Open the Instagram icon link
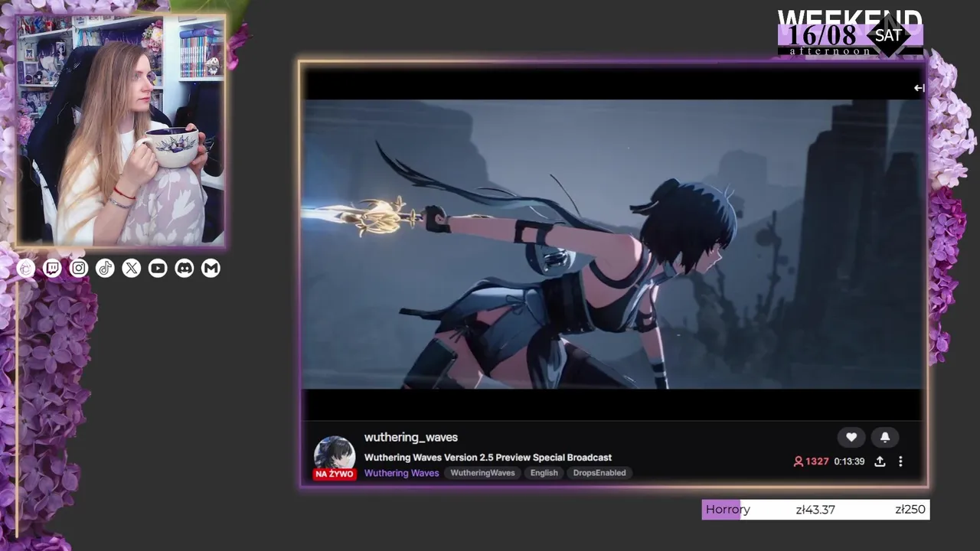Screen dimensions: 980x551 click(x=79, y=268)
